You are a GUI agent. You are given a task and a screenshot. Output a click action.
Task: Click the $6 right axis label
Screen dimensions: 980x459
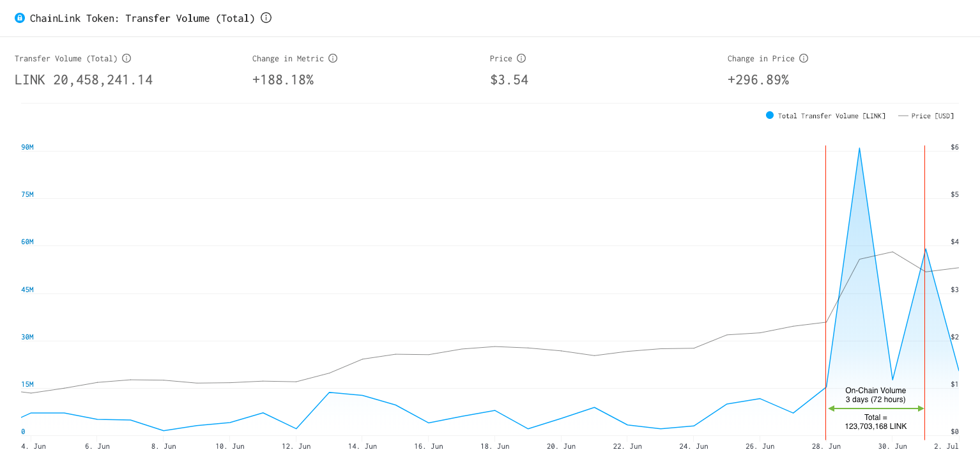click(954, 148)
